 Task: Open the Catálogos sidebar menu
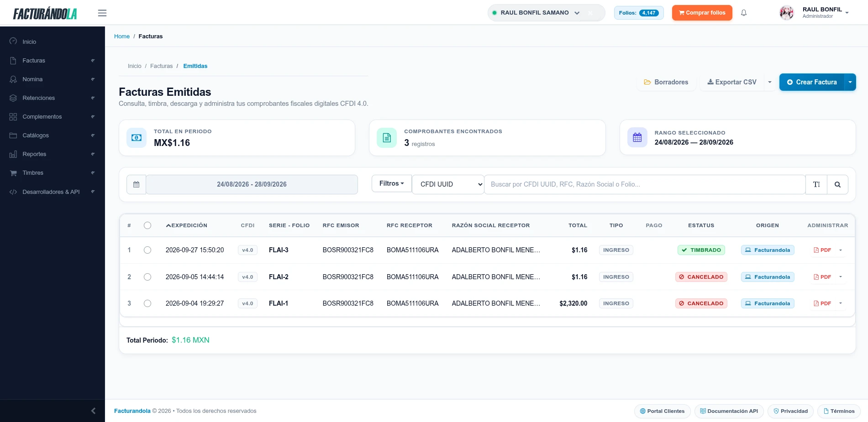pyautogui.click(x=53, y=135)
